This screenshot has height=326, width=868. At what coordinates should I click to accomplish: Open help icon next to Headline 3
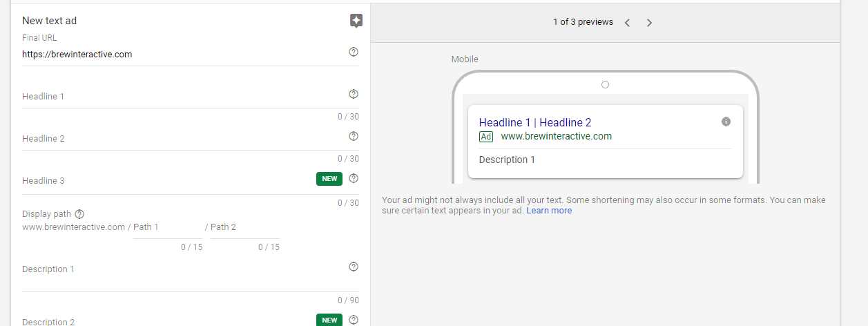coord(354,178)
